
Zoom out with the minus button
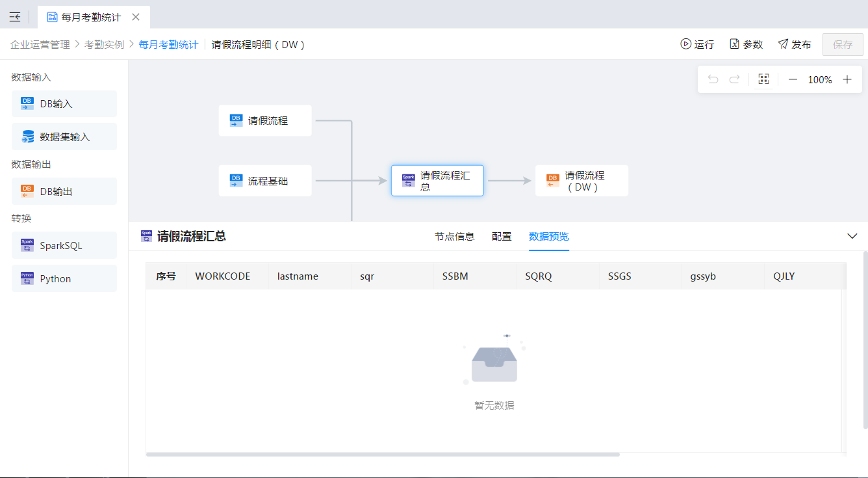point(793,79)
